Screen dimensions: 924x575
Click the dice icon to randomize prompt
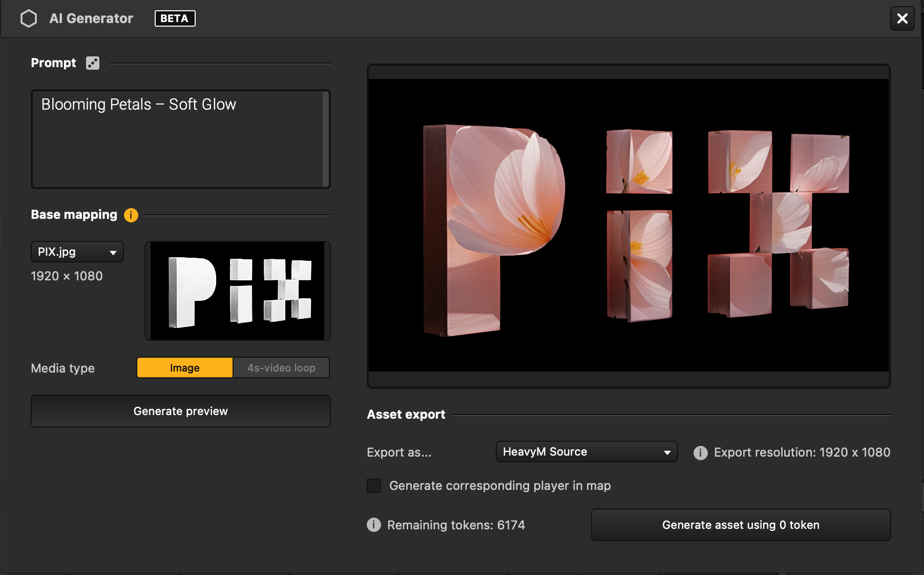(x=93, y=63)
